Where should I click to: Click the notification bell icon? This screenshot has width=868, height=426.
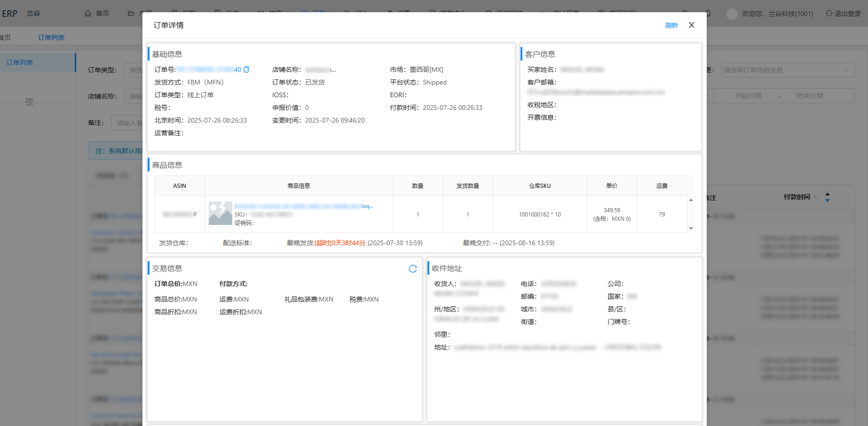708,14
